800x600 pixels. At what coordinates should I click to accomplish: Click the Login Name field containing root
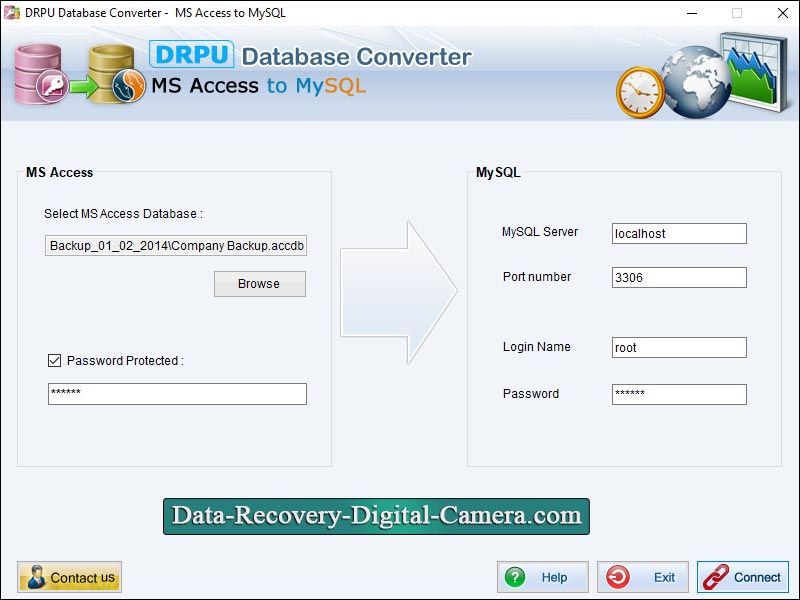[678, 347]
